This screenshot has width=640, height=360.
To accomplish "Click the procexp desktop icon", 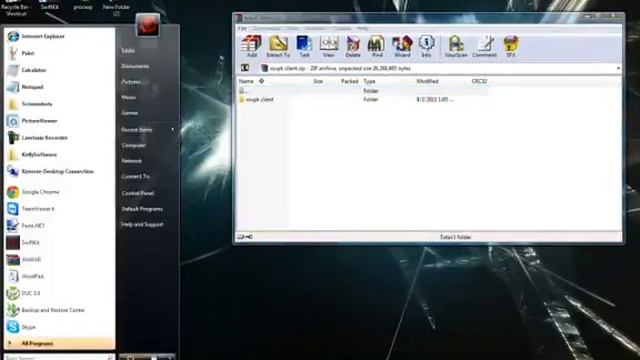I will tap(83, 6).
